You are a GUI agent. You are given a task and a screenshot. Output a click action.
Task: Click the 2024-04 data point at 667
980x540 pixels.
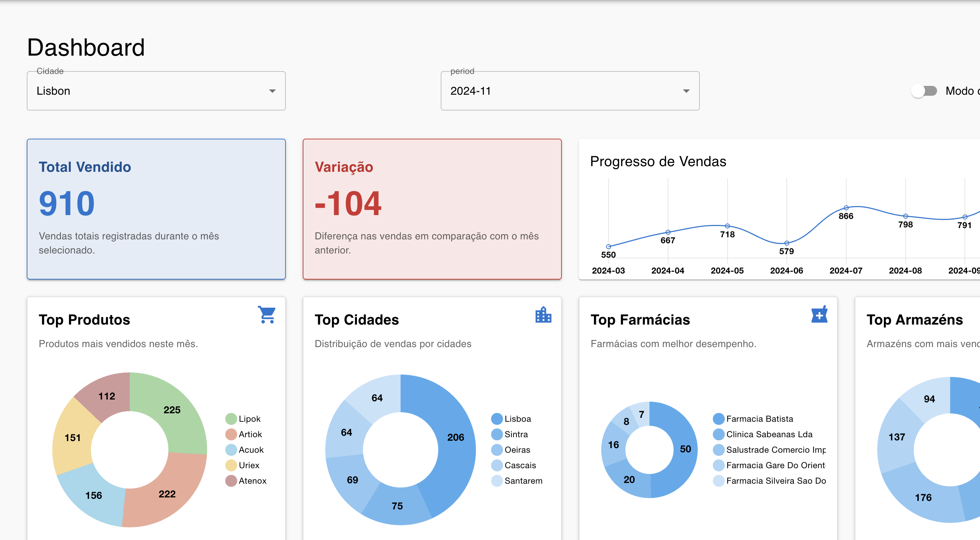(x=668, y=232)
